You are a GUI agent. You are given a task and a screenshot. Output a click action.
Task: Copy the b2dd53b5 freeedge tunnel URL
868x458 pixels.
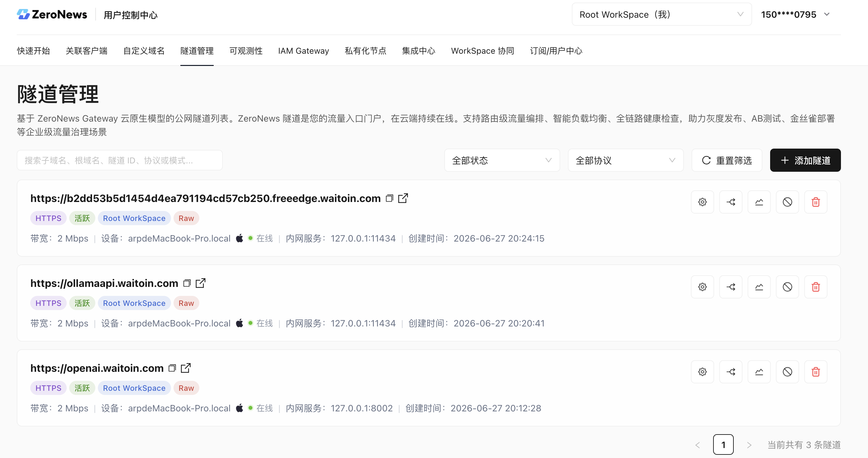(x=390, y=198)
